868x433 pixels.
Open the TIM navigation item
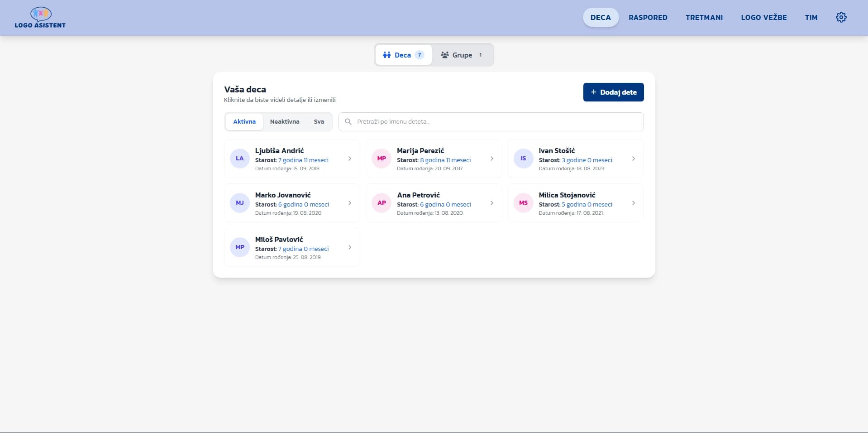coord(811,17)
